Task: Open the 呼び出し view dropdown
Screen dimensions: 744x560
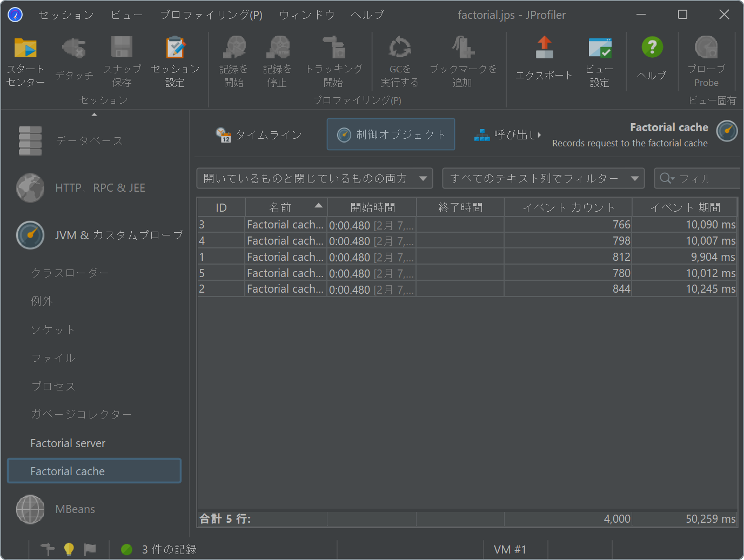Action: click(x=508, y=134)
